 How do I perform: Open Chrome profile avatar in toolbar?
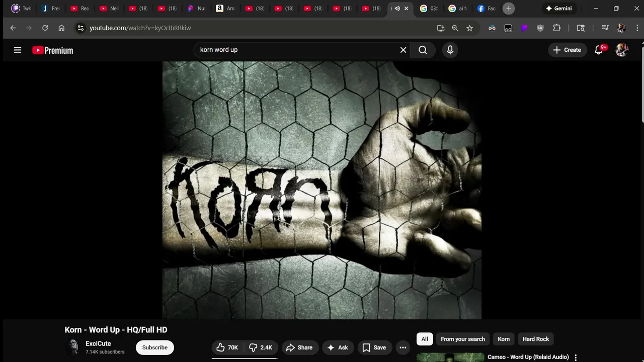pyautogui.click(x=621, y=28)
